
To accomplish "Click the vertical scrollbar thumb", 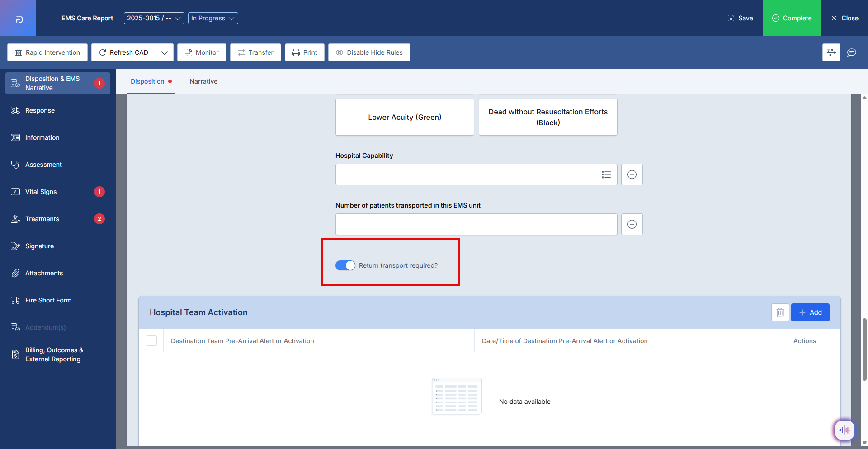I will pos(864,349).
